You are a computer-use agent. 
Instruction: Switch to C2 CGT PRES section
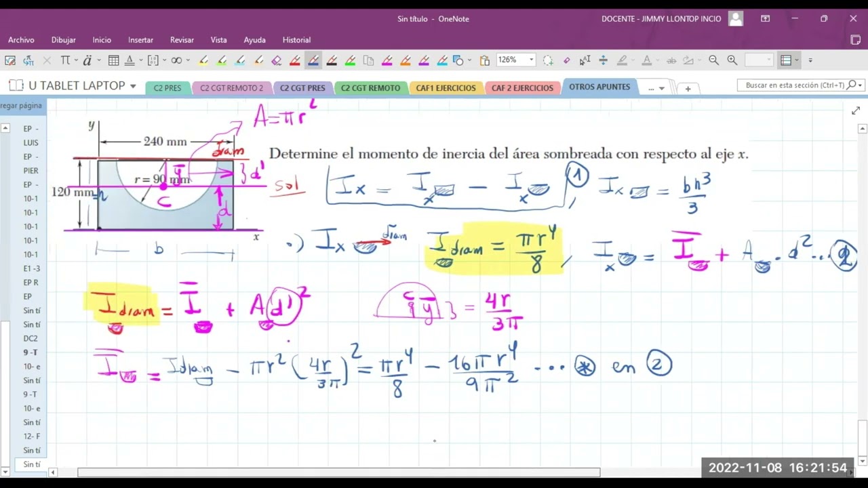[x=302, y=88]
